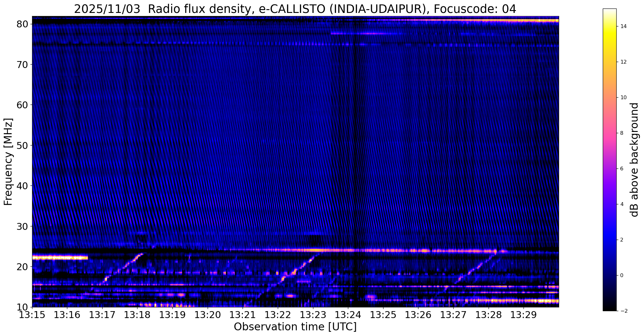Click the 13:22 time tick label
This screenshot has height=336, width=644.
pos(278,315)
